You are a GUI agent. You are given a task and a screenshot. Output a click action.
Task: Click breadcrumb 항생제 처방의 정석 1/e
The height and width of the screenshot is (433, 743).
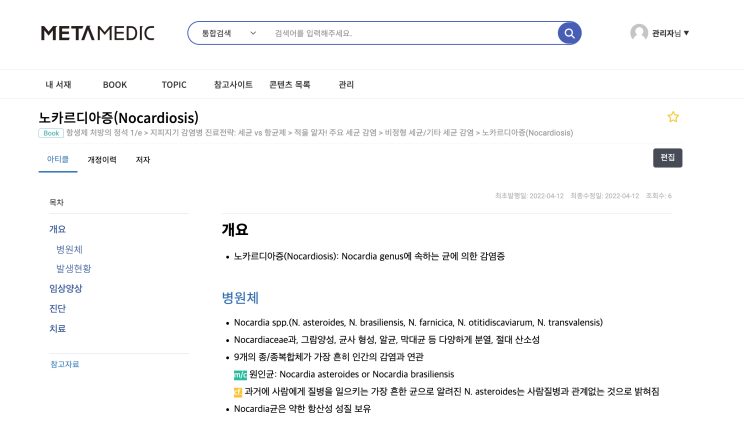click(x=104, y=133)
